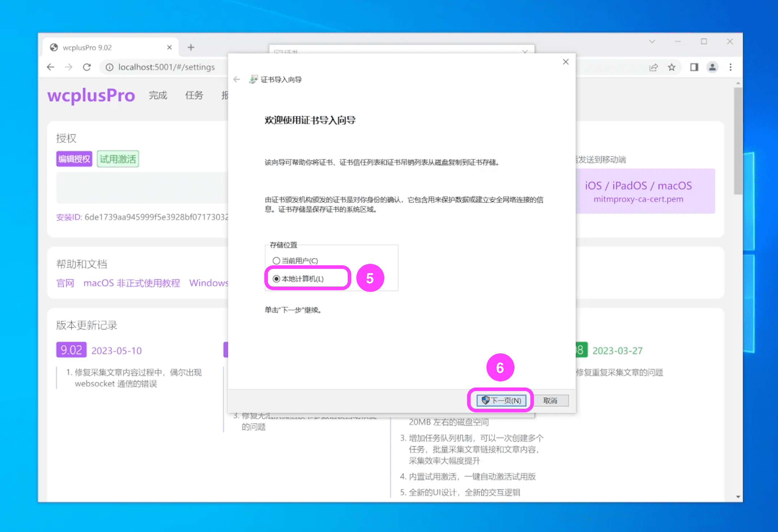Screen dimensions: 778x532
Task: Open Chrome profile avatar icon
Action: click(712, 67)
